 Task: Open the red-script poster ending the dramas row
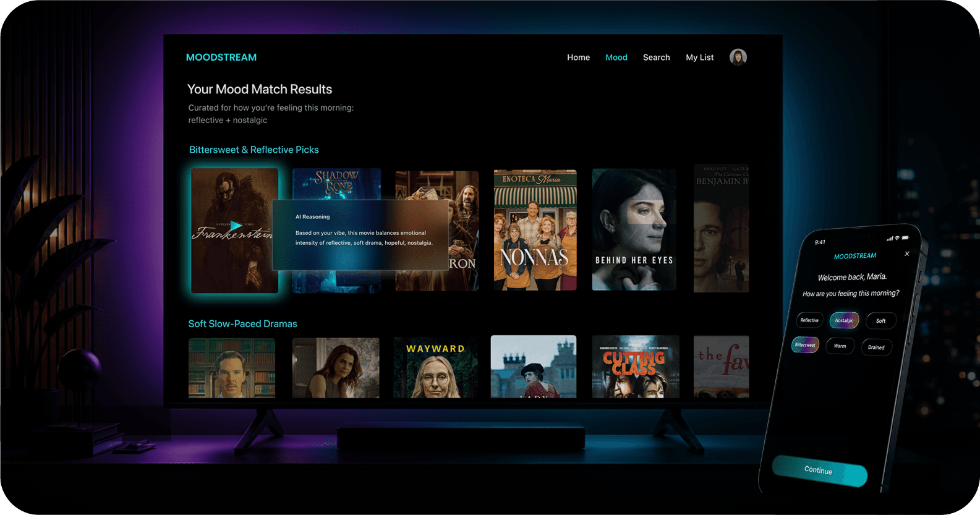pos(722,367)
